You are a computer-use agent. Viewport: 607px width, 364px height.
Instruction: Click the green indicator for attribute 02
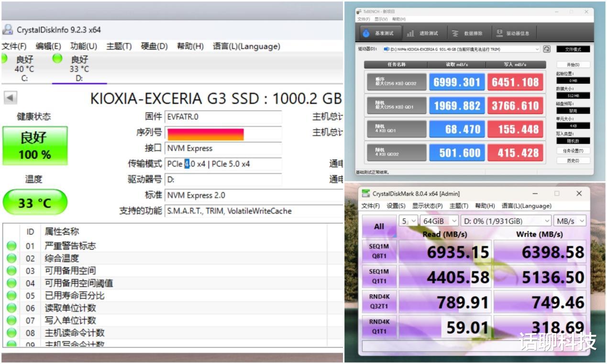[x=11, y=258]
